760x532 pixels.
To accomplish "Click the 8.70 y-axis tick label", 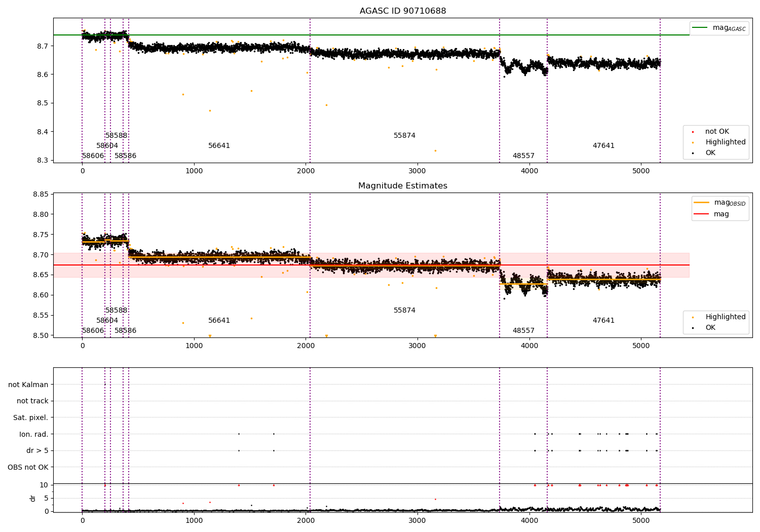I will click(41, 255).
